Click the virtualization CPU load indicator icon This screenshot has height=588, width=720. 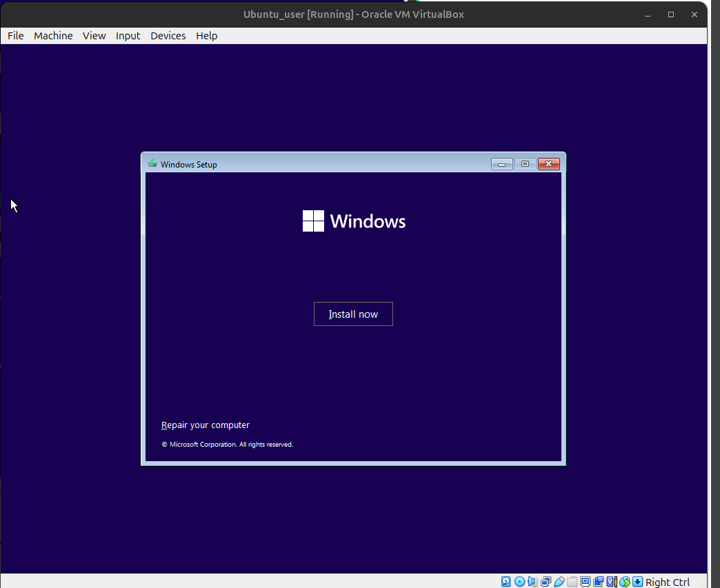[x=612, y=582]
